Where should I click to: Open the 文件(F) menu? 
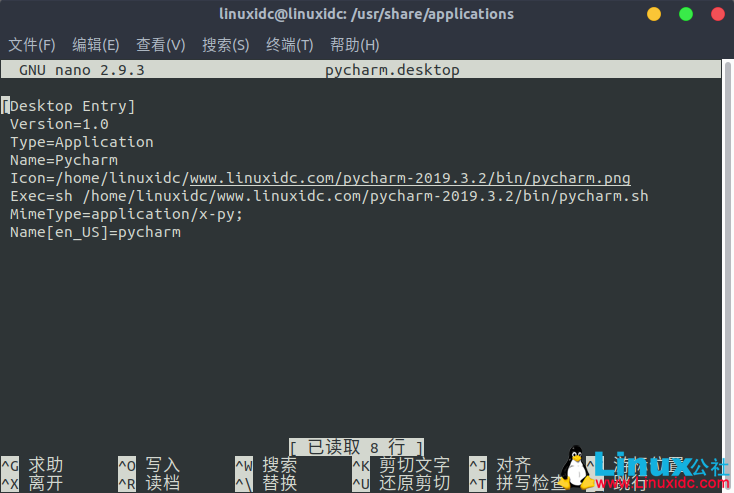tap(32, 45)
